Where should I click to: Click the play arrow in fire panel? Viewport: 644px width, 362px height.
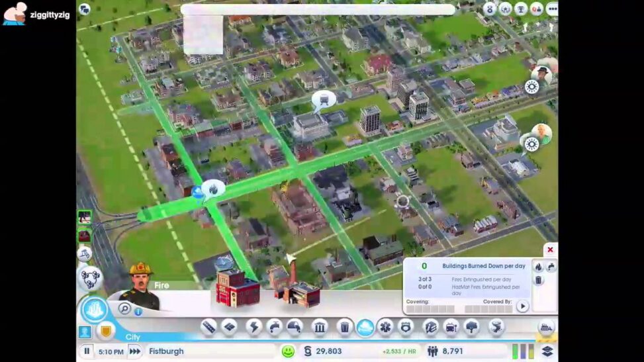tap(522, 306)
